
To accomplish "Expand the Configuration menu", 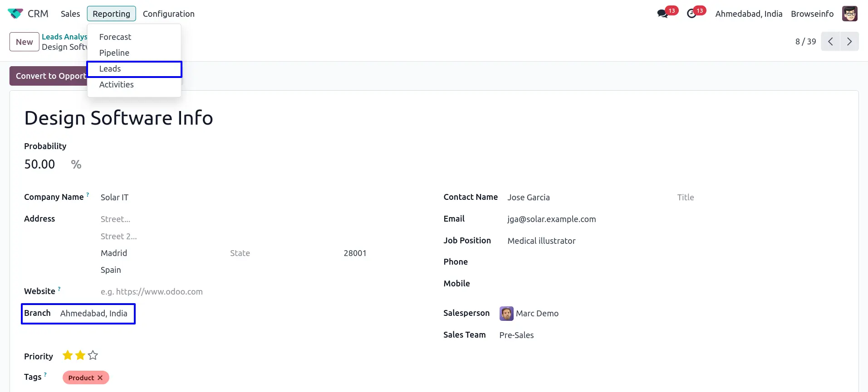I will 168,14.
